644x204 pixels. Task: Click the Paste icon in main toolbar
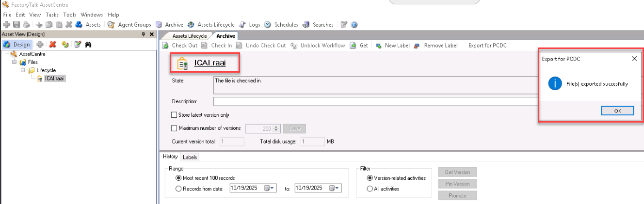[59, 25]
